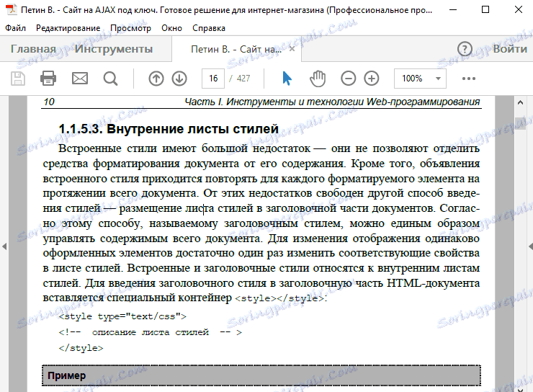The width and height of the screenshot is (533, 392).
Task: Close the Петин В. document tab
Action: coord(292,49)
